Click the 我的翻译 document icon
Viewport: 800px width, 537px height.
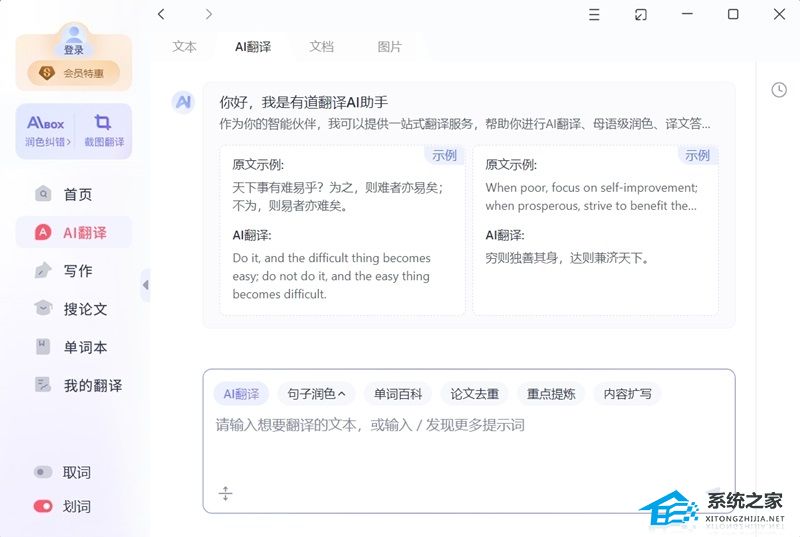point(43,385)
